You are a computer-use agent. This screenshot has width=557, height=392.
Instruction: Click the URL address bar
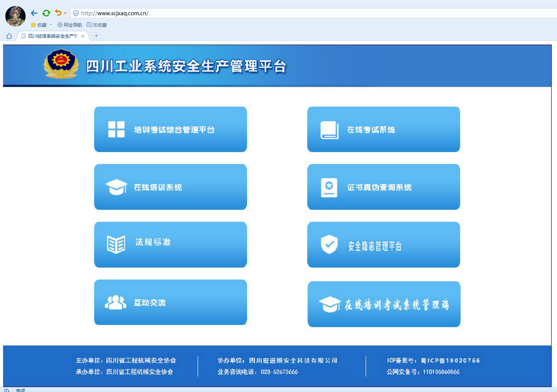305,13
